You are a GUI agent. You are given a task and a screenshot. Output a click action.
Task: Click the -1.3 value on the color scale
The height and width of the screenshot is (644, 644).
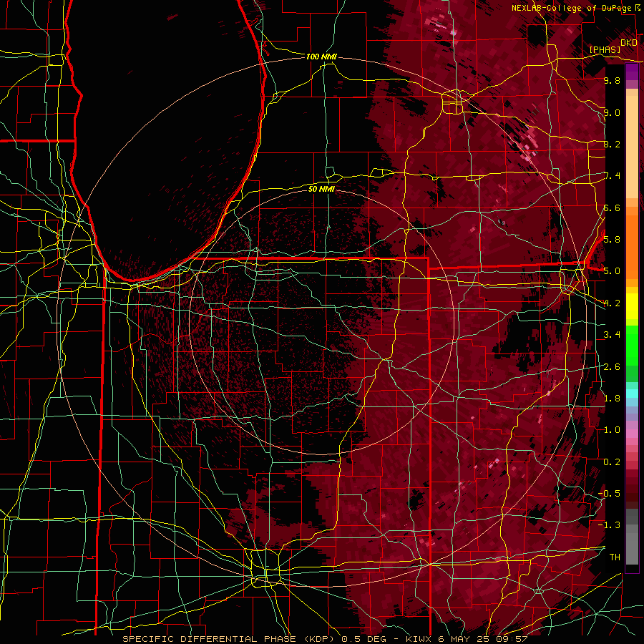[609, 525]
